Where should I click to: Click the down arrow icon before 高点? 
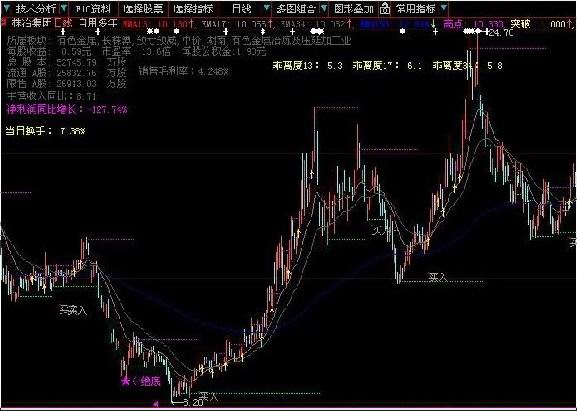pos(435,23)
